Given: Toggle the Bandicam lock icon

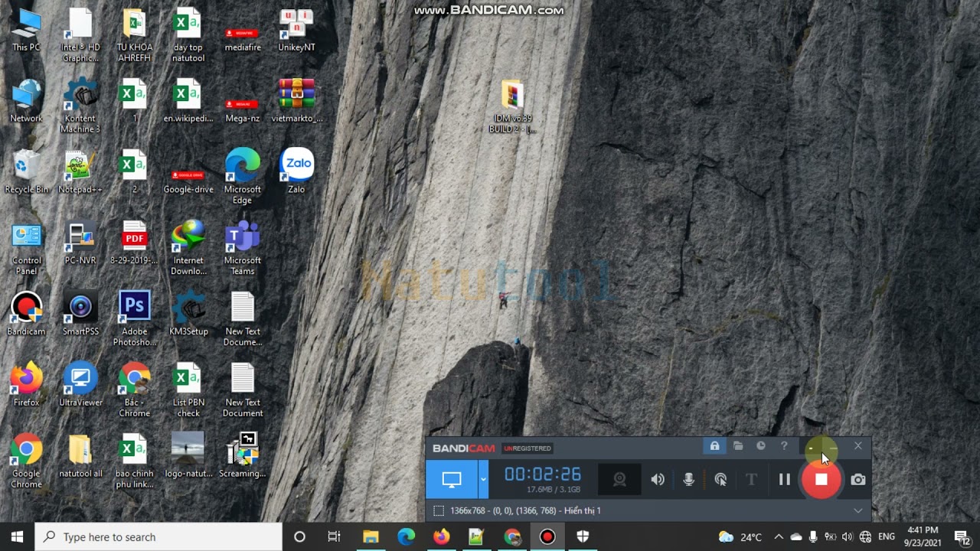Looking at the screenshot, I should pyautogui.click(x=714, y=446).
